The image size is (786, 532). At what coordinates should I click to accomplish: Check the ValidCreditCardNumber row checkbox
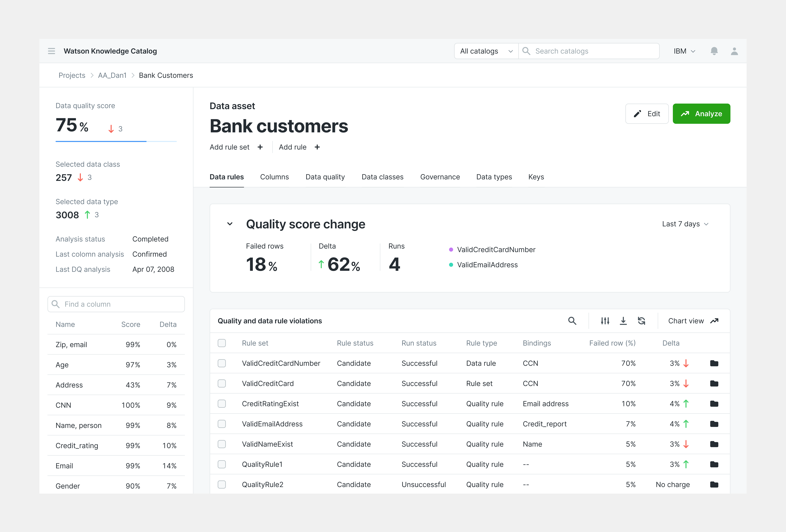222,363
